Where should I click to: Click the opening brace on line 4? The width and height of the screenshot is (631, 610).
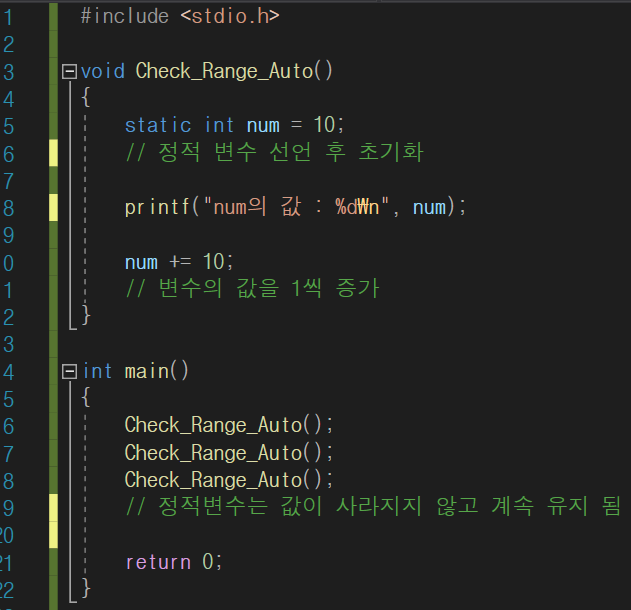(x=85, y=98)
